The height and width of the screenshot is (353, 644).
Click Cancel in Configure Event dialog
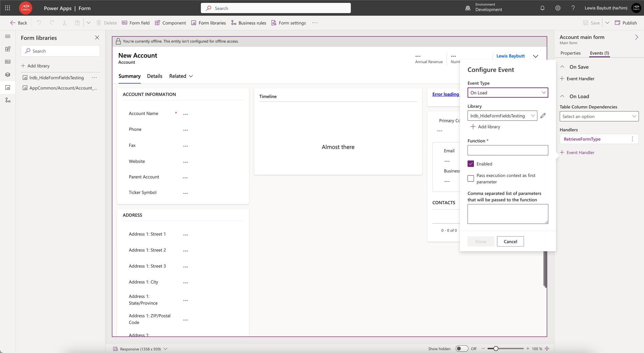[x=510, y=241]
